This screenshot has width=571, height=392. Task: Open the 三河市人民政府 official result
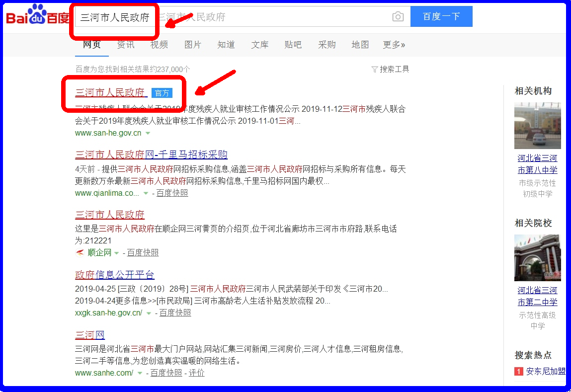pos(109,93)
